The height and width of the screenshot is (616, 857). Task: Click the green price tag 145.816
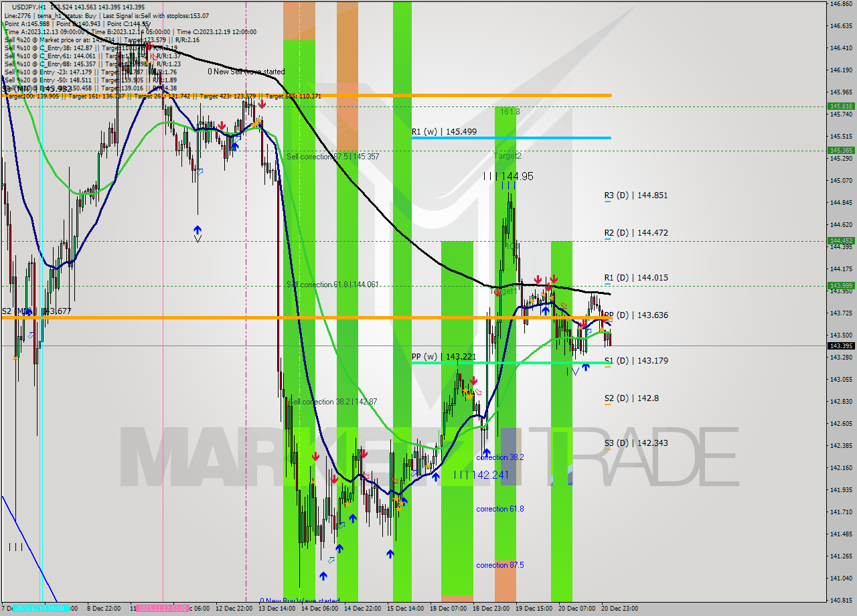click(841, 106)
